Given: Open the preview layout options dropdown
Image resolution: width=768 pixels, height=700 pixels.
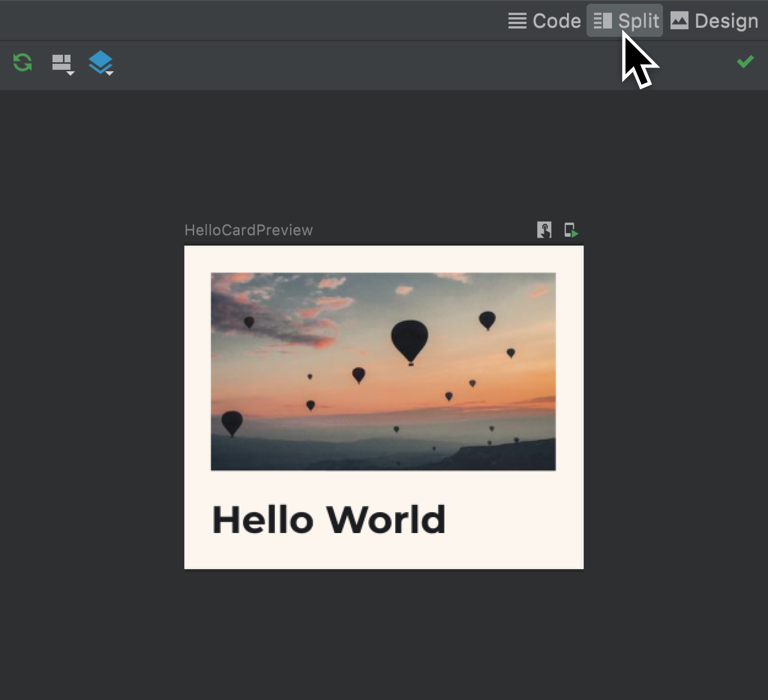Looking at the screenshot, I should point(63,64).
